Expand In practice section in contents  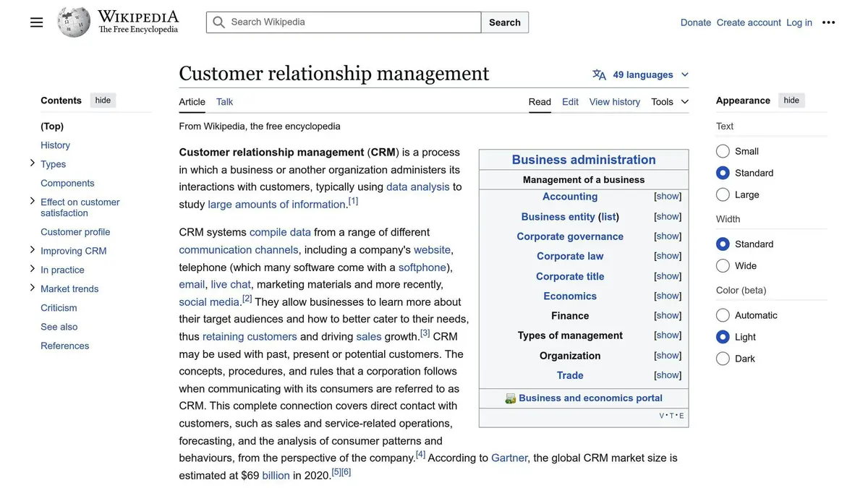click(32, 268)
